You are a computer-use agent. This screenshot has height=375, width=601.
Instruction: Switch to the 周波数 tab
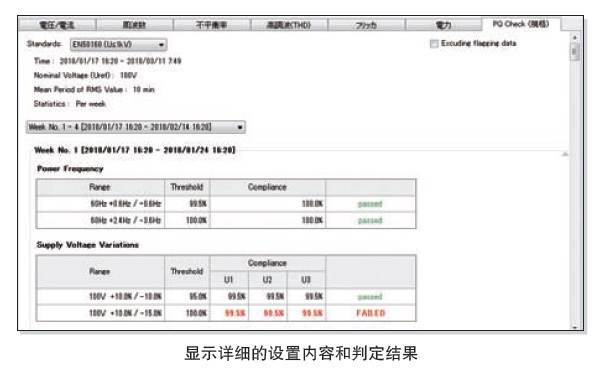pos(134,25)
